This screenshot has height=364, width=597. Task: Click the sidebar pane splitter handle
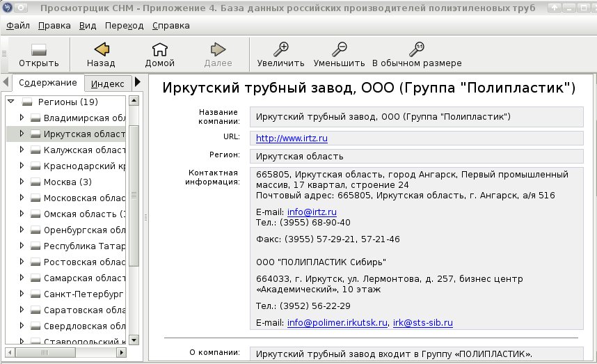146,218
